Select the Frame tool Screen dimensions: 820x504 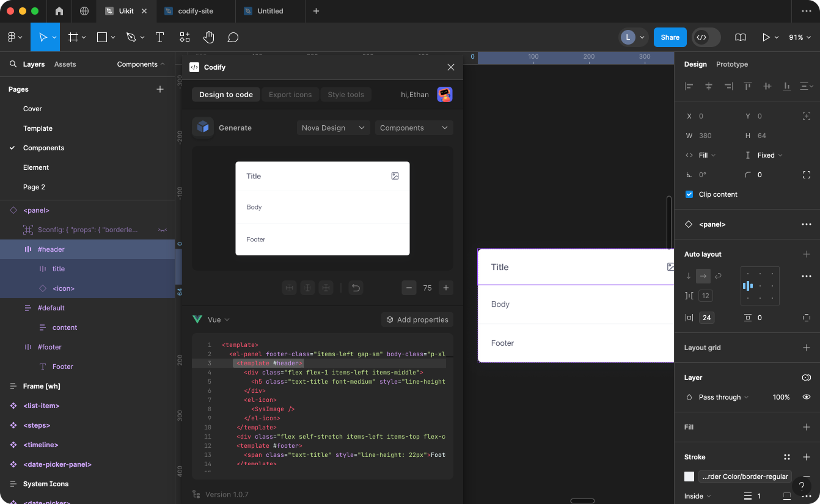point(73,37)
